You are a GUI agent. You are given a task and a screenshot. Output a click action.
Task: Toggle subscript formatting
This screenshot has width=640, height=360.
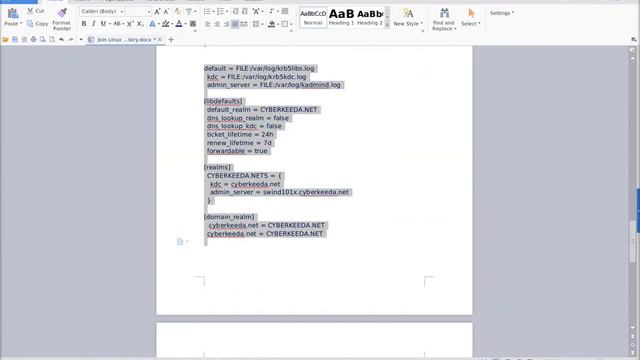[140, 24]
